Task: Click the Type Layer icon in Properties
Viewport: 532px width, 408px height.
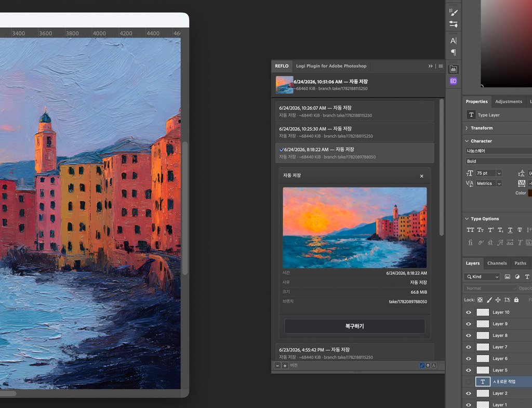Action: (471, 115)
